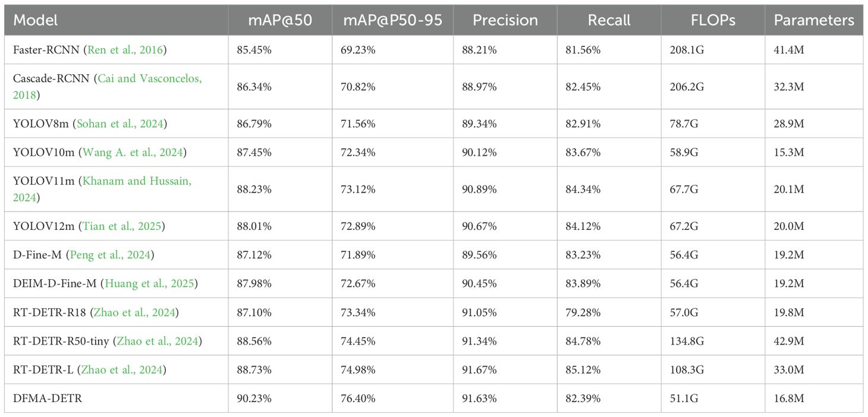Open the Ren et al., 2016 citation
This screenshot has height=417, width=868.
coord(127,50)
